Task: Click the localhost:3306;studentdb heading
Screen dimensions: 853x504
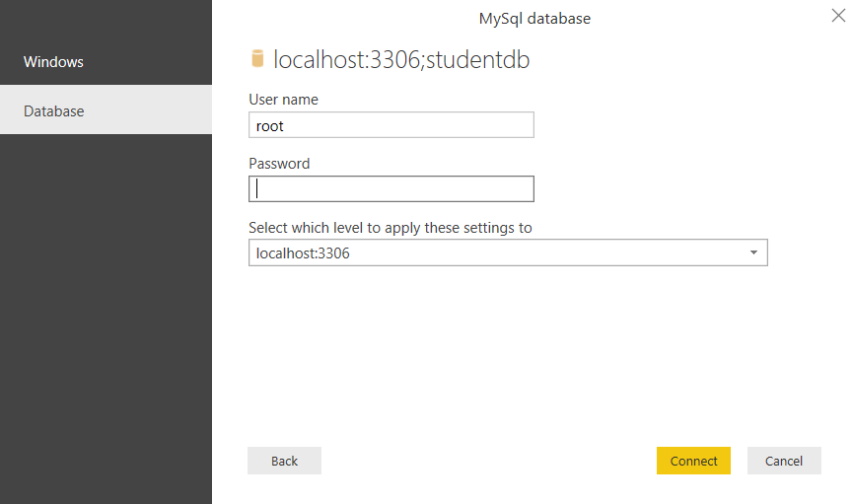Action: (x=401, y=59)
